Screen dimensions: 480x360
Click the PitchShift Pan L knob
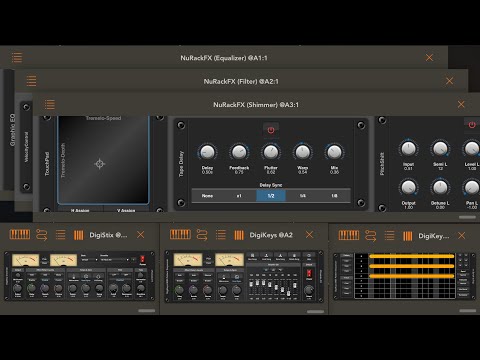[x=472, y=187]
